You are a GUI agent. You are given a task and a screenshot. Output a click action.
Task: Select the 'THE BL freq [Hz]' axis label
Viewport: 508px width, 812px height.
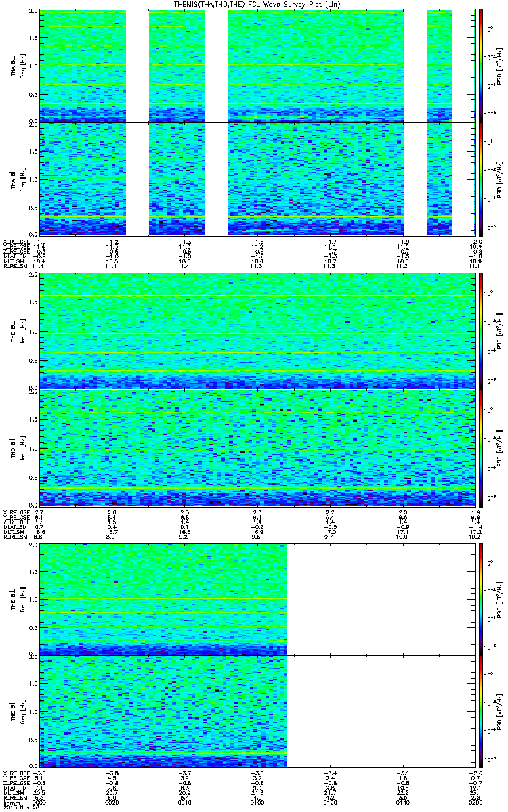[18, 600]
